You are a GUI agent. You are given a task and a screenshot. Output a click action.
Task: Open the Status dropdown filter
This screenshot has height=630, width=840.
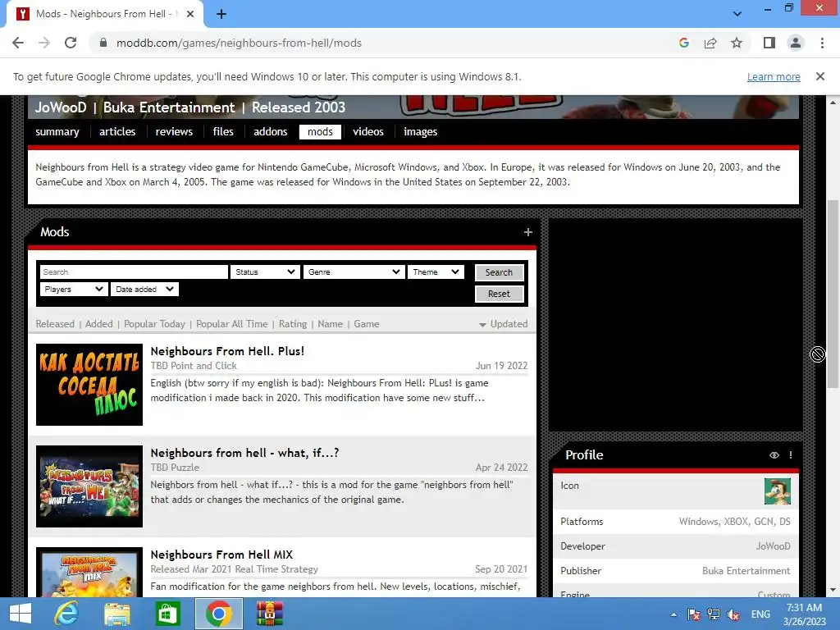pos(265,272)
